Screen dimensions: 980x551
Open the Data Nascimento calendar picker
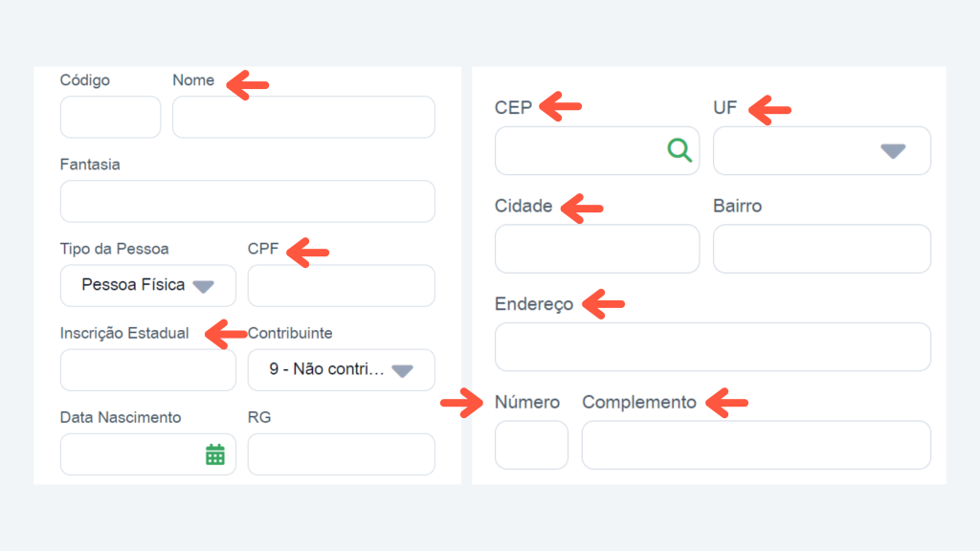pos(215,454)
